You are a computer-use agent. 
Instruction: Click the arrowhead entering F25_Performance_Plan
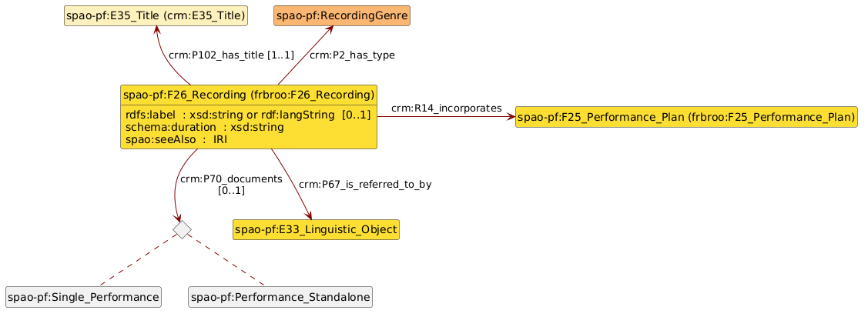(x=510, y=117)
